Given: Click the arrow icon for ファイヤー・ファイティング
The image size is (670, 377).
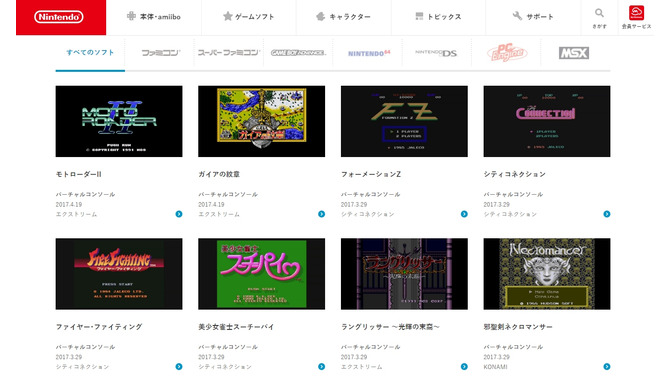Looking at the screenshot, I should pyautogui.click(x=179, y=367).
